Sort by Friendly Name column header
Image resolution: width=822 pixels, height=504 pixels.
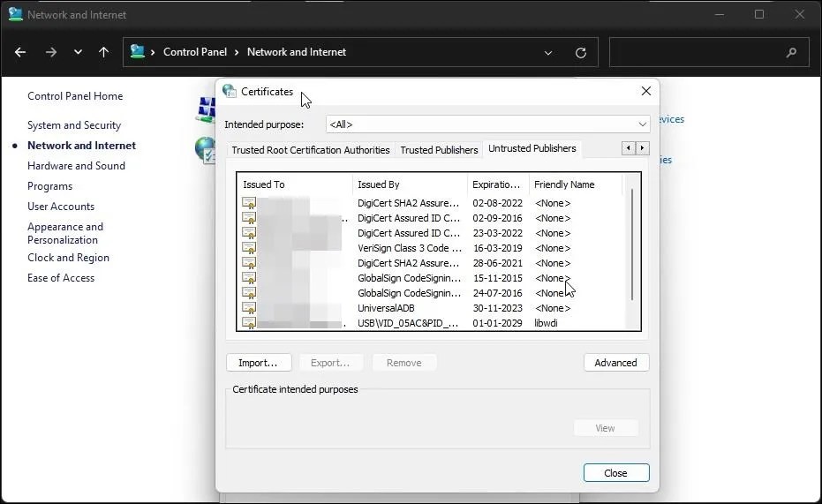coord(575,184)
